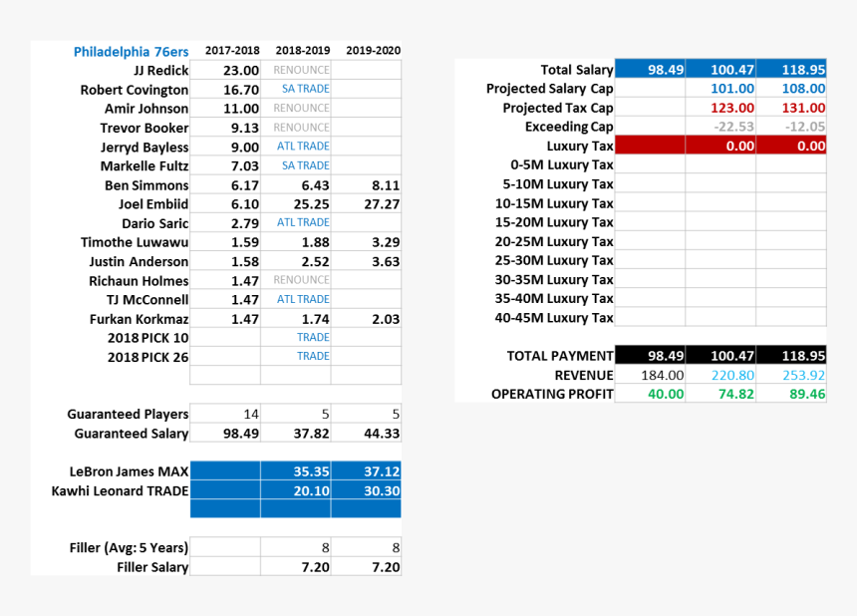The image size is (857, 616).
Task: Select the Philadelphia 76ers title cell
Action: pyautogui.click(x=132, y=52)
